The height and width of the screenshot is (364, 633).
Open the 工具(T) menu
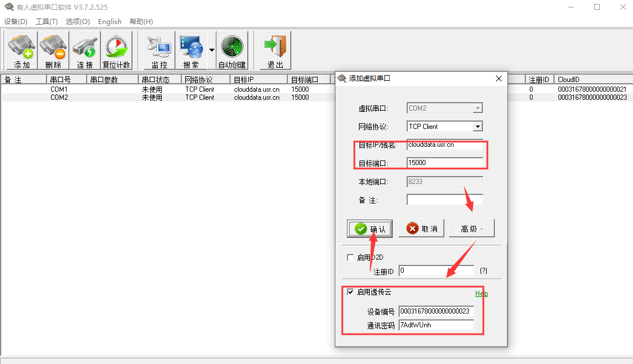46,22
